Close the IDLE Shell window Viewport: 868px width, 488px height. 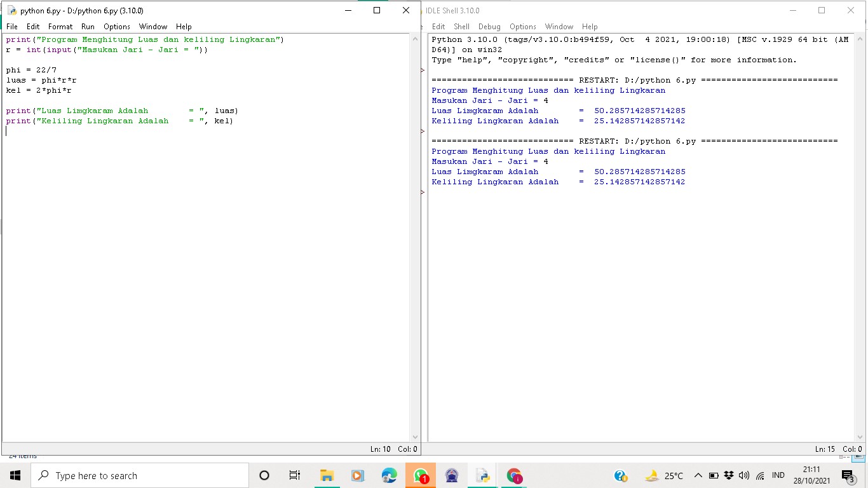[x=851, y=10]
